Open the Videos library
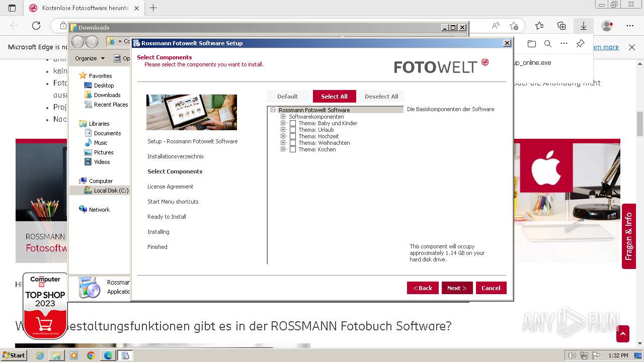This screenshot has width=644, height=362. [102, 162]
